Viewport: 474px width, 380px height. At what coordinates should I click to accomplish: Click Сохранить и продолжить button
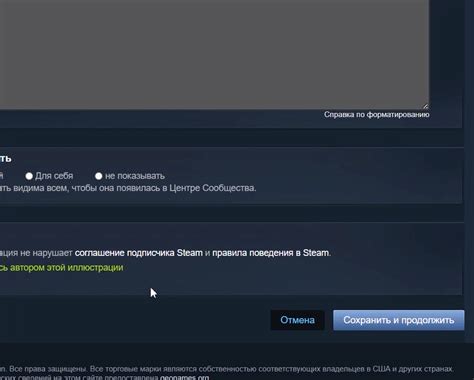pyautogui.click(x=399, y=320)
